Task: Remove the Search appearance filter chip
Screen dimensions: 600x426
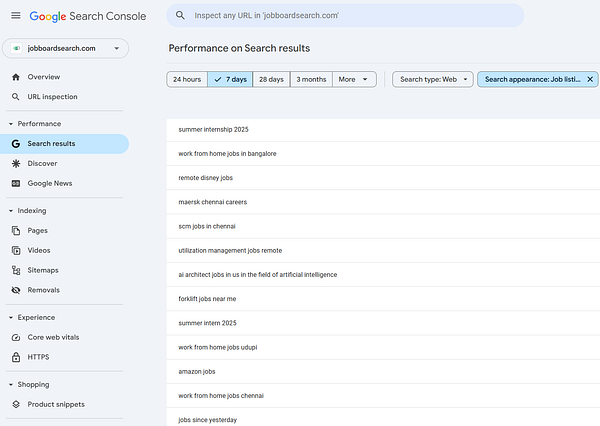Action: [x=590, y=79]
